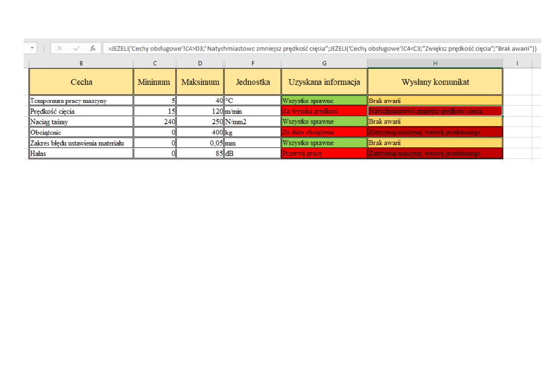The width and height of the screenshot is (554, 392).
Task: Expand the Name Box dropdown arrow
Action: 32,48
